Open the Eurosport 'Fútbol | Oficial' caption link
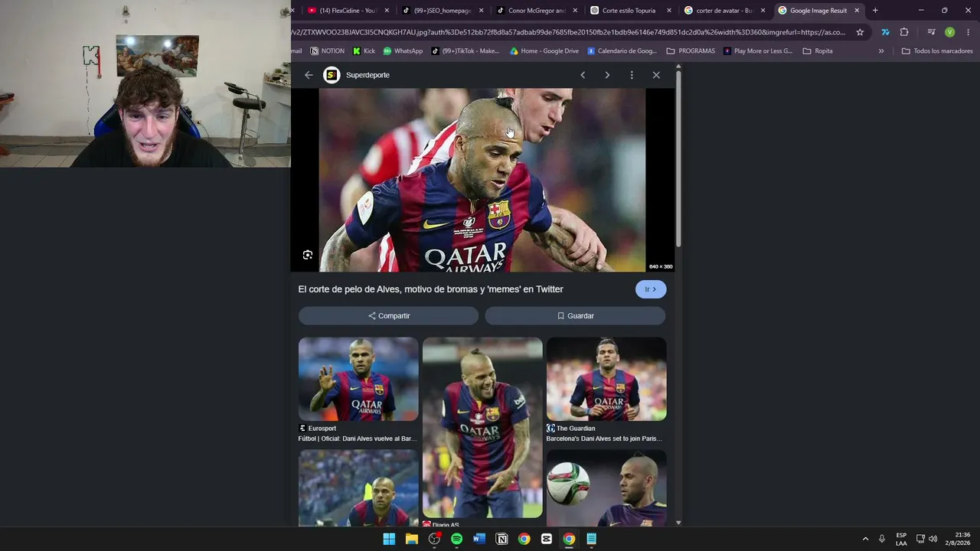Image resolution: width=980 pixels, height=551 pixels. click(x=358, y=439)
